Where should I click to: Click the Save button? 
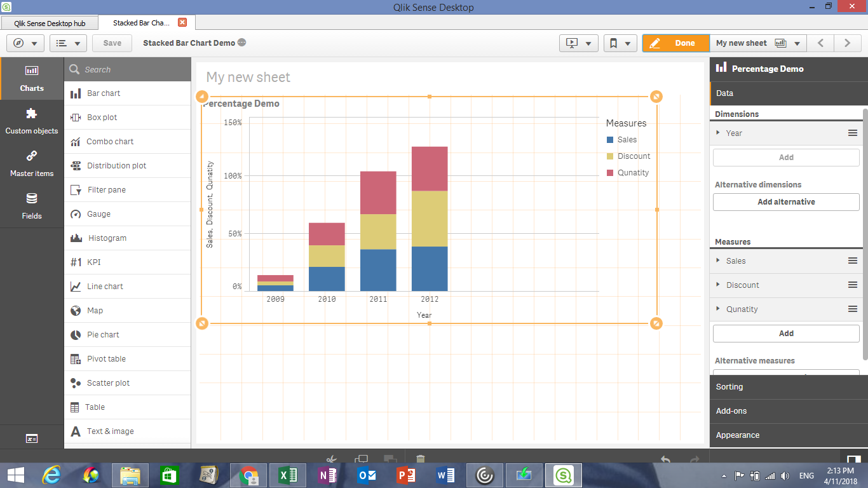point(112,43)
